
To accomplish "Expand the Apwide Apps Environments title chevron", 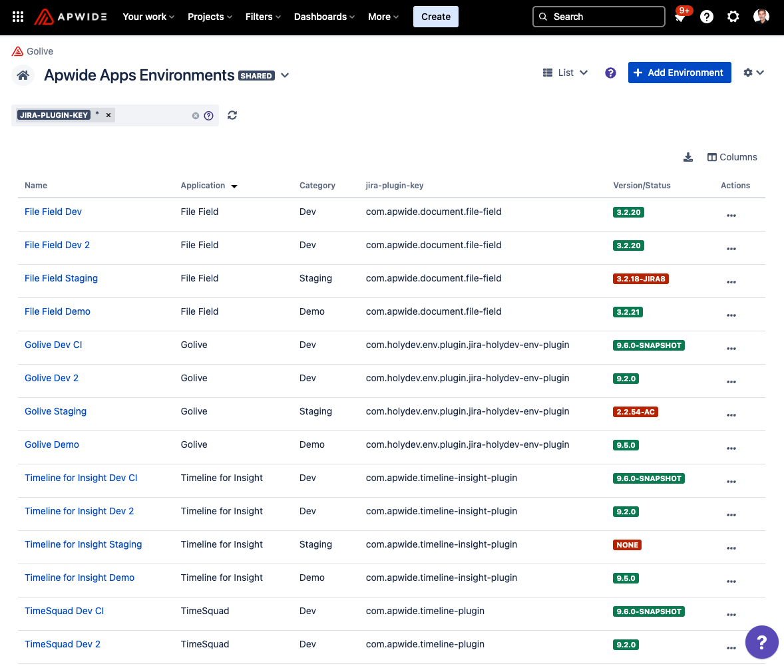I will 285,75.
